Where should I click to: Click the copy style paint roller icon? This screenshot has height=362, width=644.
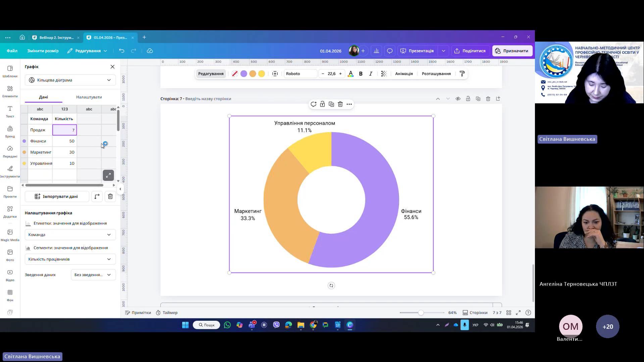pos(462,74)
